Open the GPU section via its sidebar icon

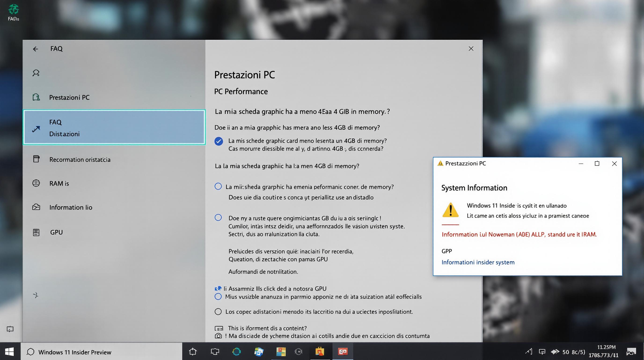(x=36, y=232)
